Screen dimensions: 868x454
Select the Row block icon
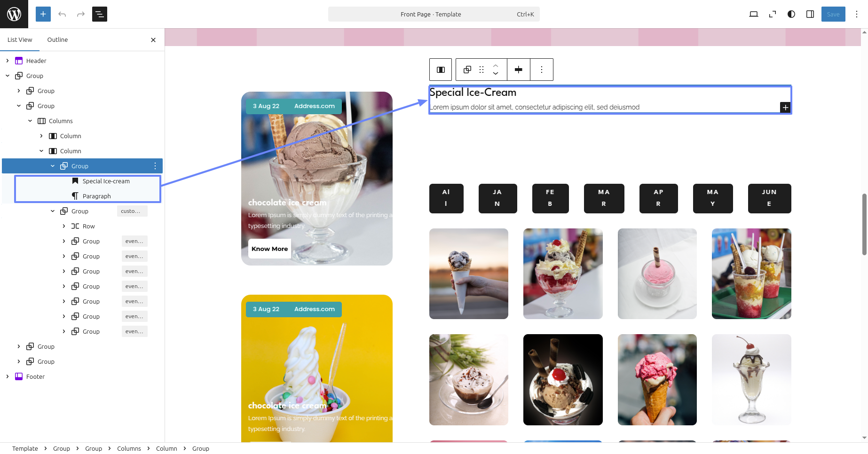(x=75, y=226)
